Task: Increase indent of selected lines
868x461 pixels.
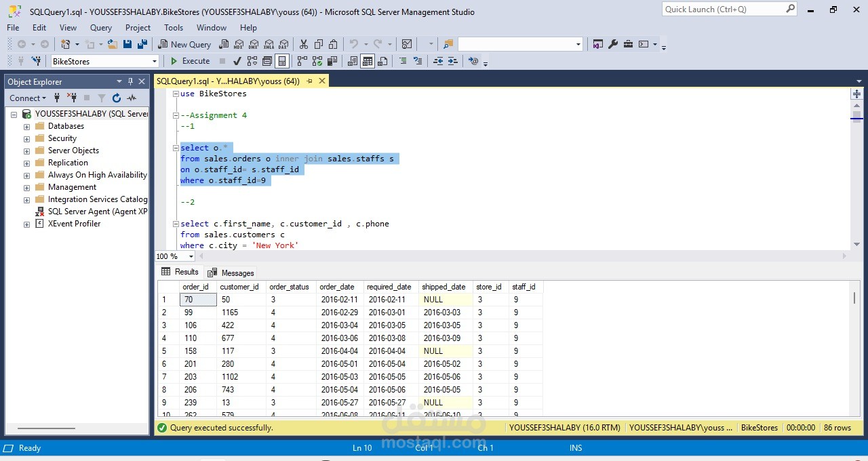Action: pyautogui.click(x=453, y=61)
